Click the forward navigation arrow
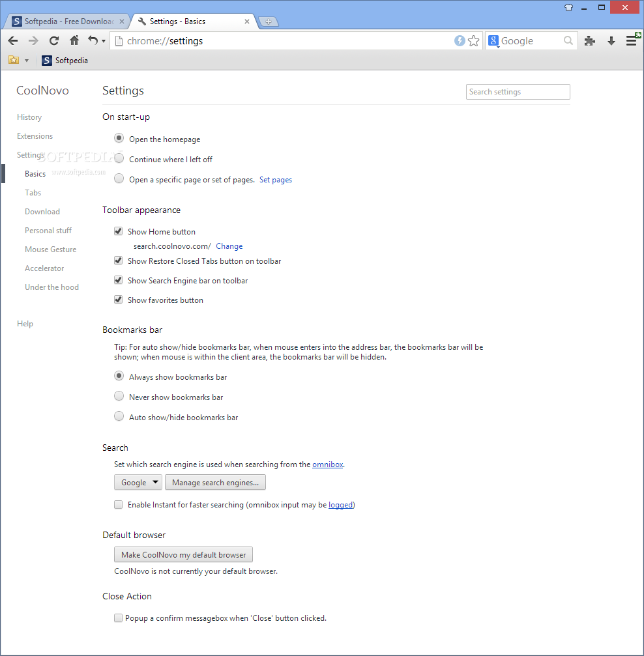644x656 pixels. point(33,40)
